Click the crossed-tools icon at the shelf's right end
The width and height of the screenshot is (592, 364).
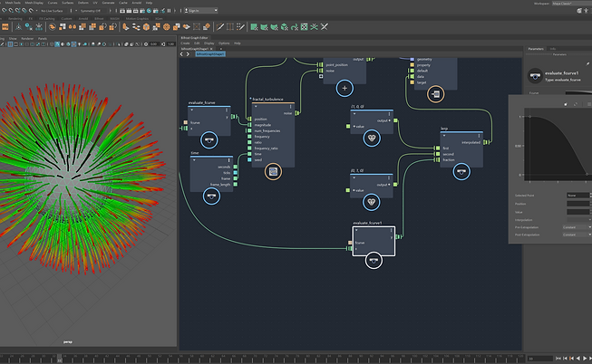(324, 27)
